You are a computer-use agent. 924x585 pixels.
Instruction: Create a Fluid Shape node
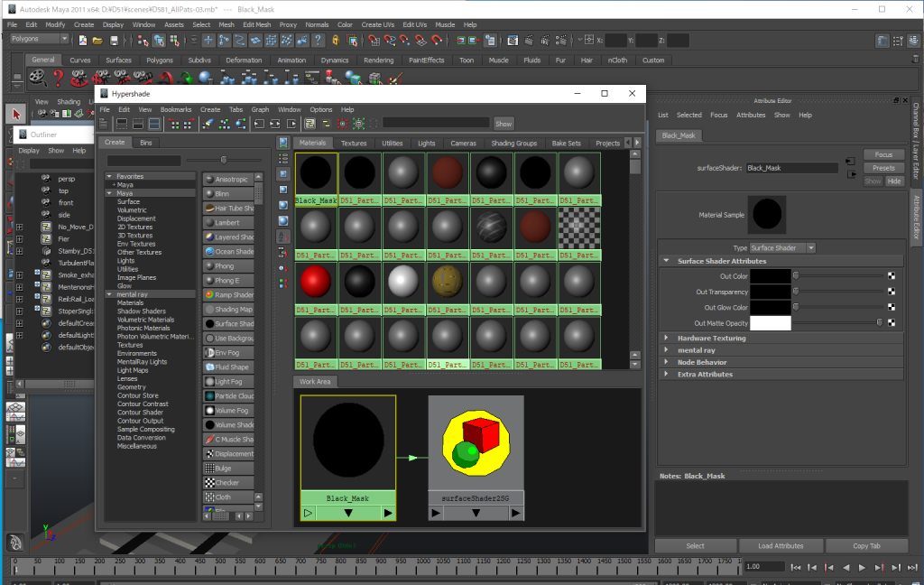coord(228,367)
